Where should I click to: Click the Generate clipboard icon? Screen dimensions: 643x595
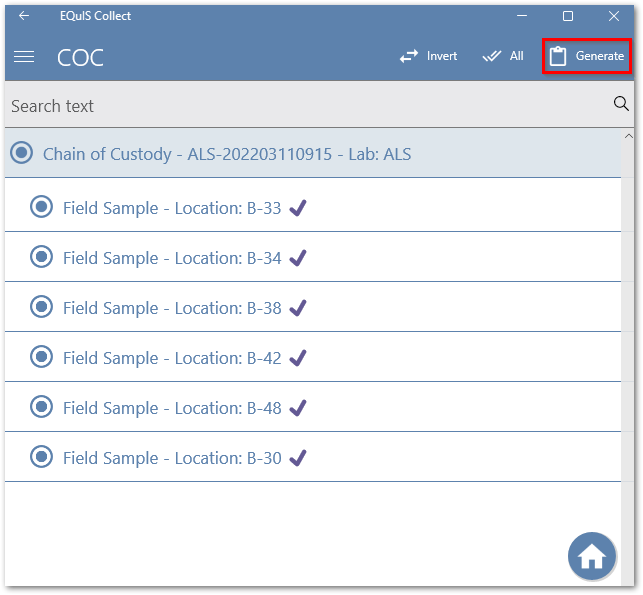click(x=558, y=56)
